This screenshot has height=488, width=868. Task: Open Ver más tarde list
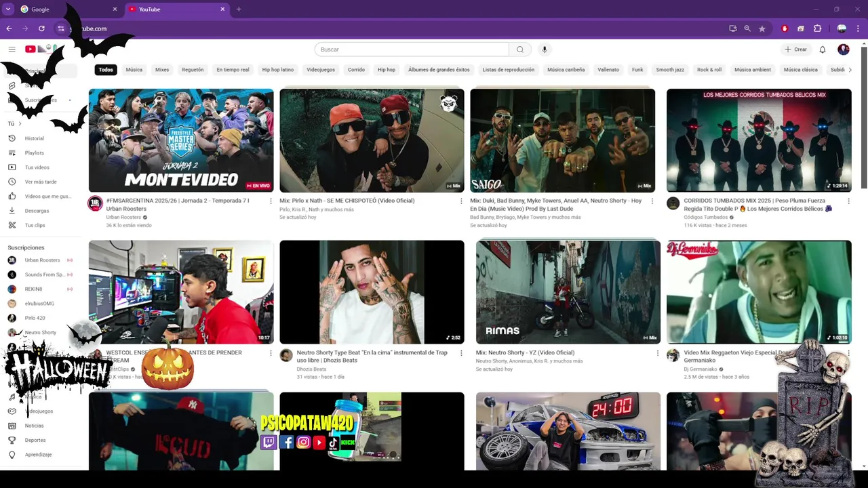(41, 182)
